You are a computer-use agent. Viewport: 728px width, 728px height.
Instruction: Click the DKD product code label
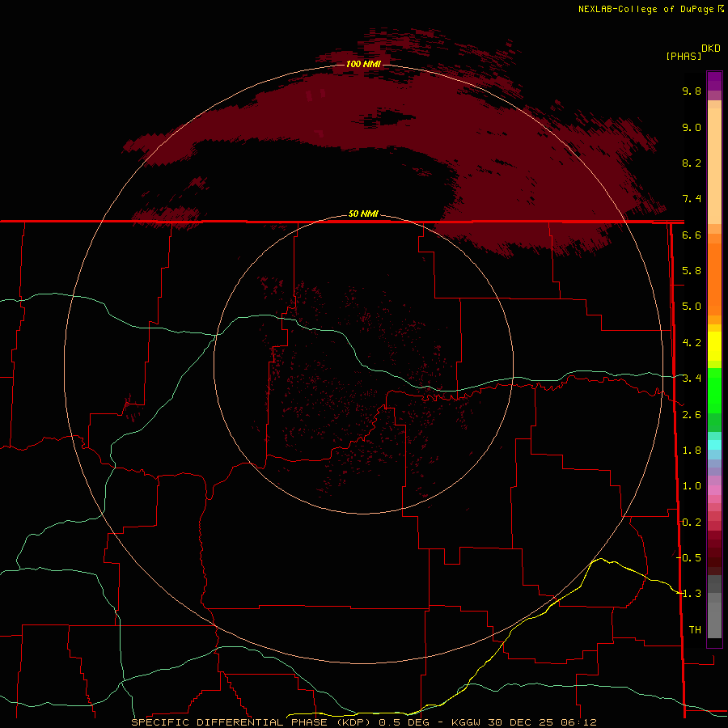(x=711, y=48)
